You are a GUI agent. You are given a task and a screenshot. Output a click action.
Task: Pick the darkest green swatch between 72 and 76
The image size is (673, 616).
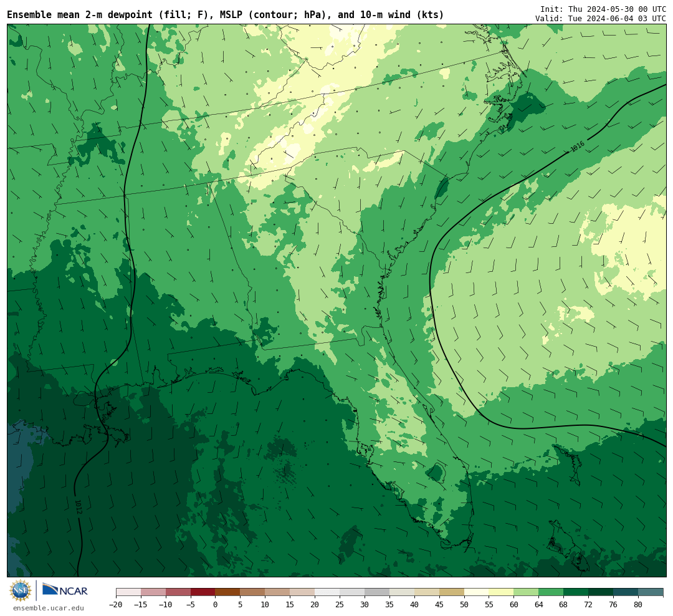pos(601,592)
